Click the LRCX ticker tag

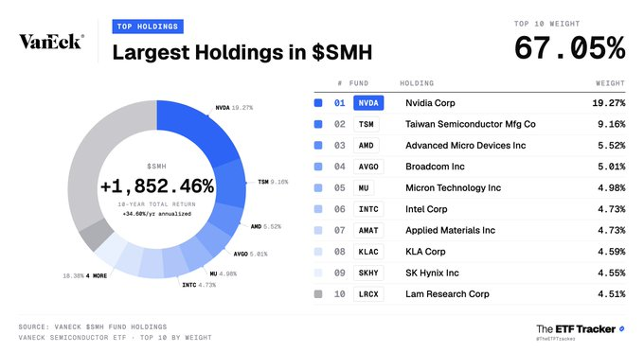coord(368,294)
